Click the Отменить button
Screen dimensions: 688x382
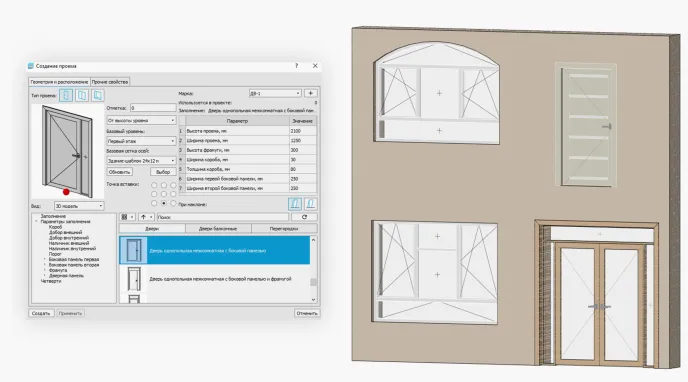pyautogui.click(x=307, y=313)
